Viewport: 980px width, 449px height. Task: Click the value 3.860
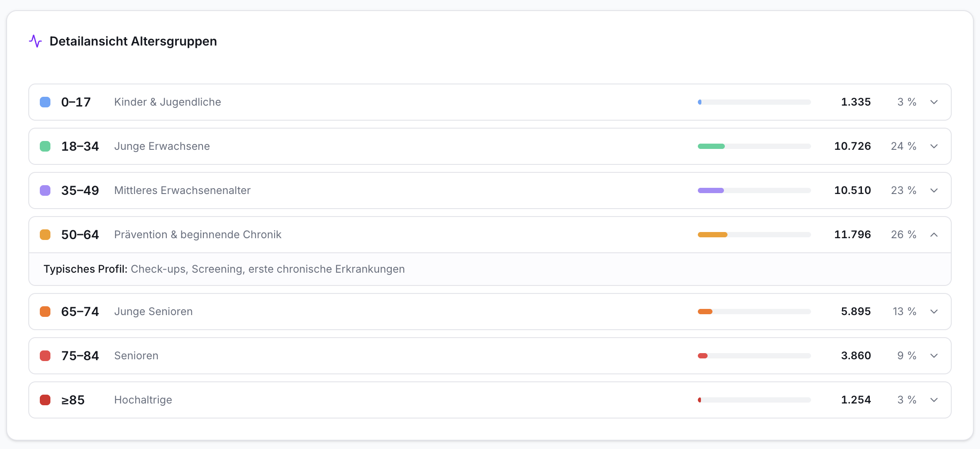pos(856,356)
